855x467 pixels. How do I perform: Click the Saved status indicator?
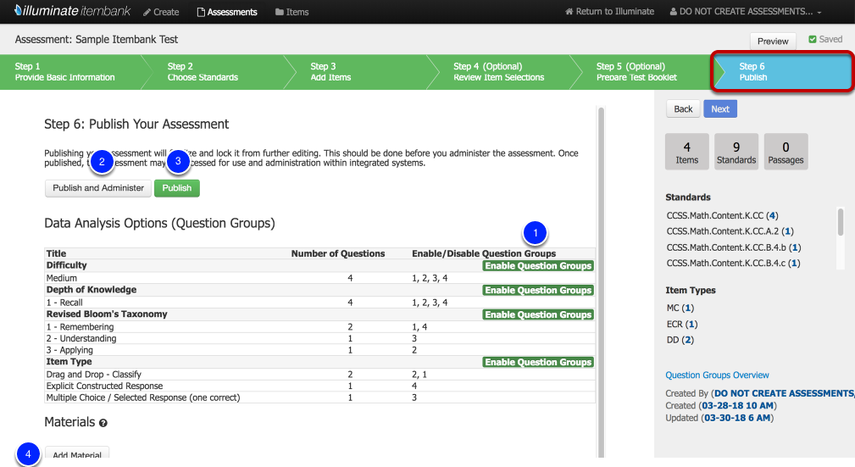click(x=825, y=39)
